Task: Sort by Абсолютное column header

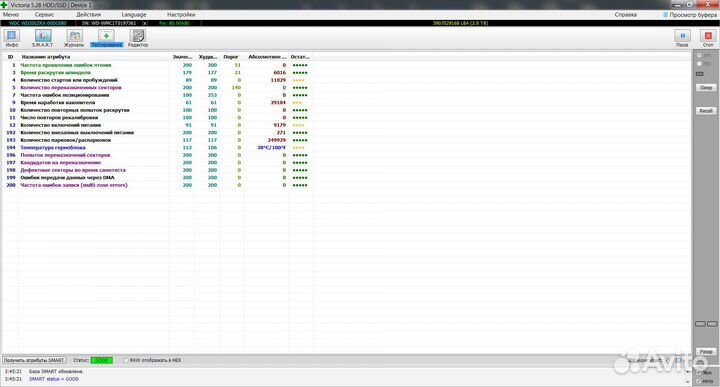Action: point(267,57)
